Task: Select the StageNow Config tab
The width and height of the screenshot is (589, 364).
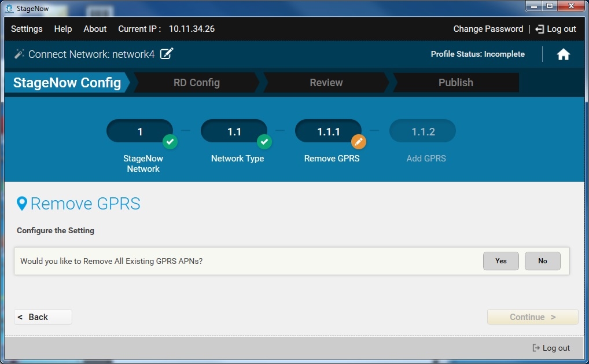Action: tap(67, 83)
